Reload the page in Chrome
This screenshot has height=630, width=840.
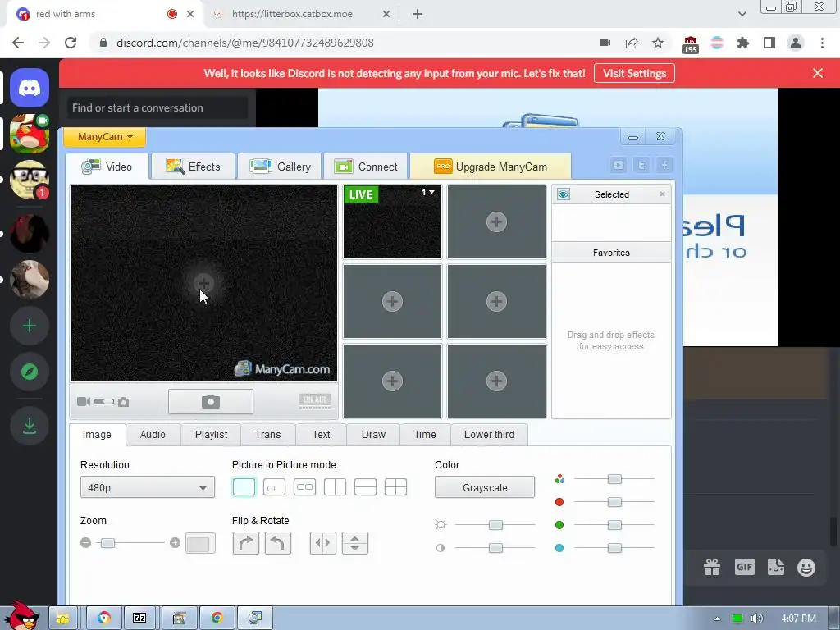[x=71, y=43]
